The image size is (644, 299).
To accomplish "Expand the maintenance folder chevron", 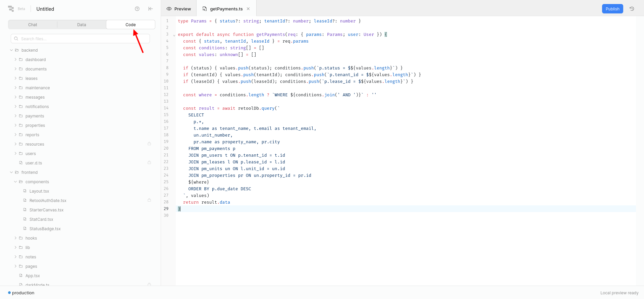I will 15,88.
